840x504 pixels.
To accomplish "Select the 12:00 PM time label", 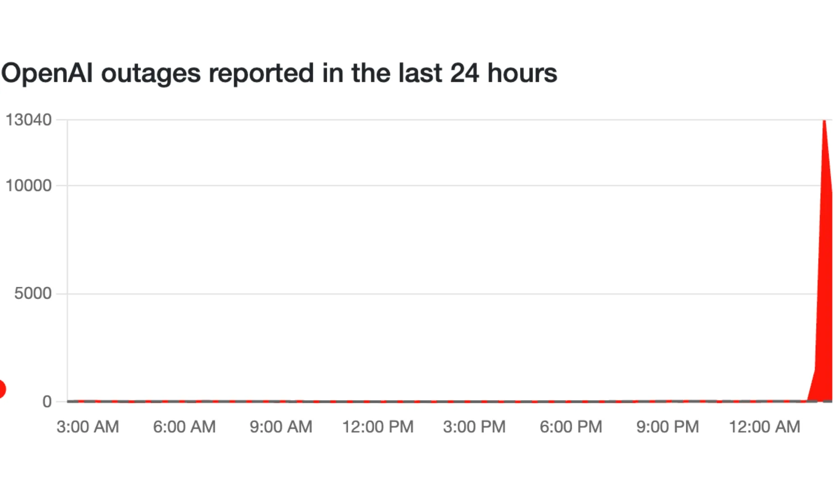I will 378,427.
